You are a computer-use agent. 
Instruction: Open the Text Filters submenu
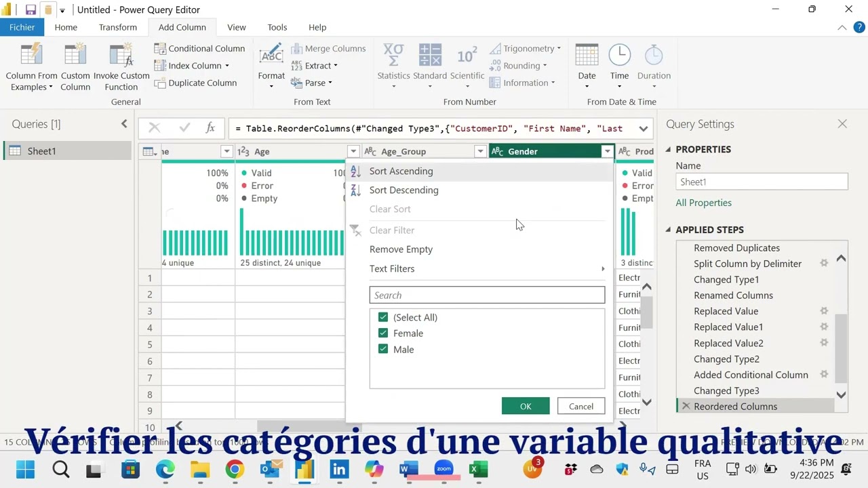click(479, 268)
